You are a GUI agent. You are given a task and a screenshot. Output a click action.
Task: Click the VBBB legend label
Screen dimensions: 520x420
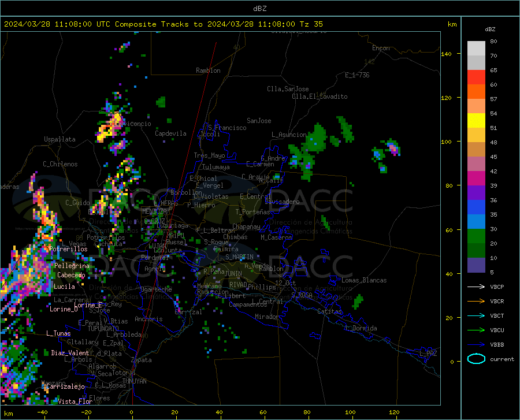pos(497,345)
